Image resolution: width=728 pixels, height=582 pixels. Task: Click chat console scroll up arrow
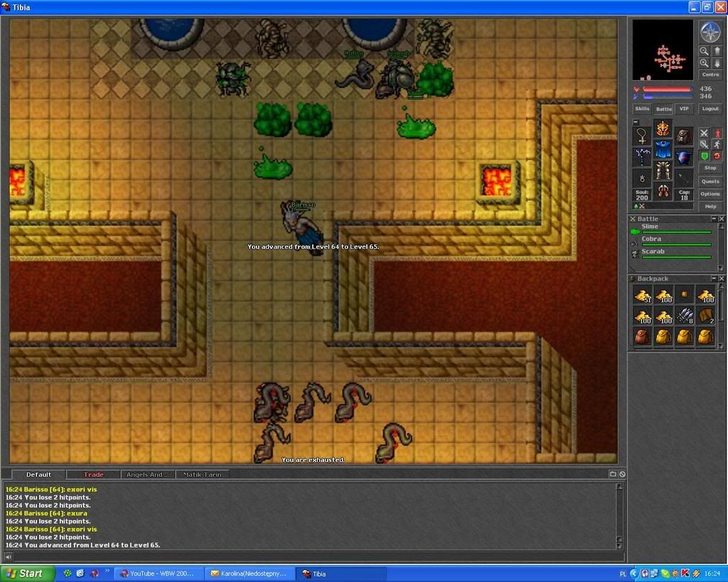tap(619, 486)
